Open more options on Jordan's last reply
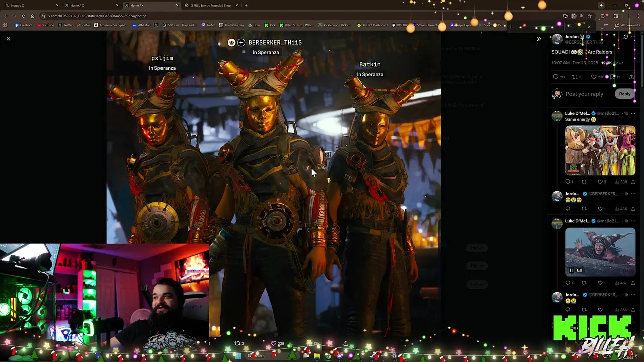 click(x=633, y=295)
